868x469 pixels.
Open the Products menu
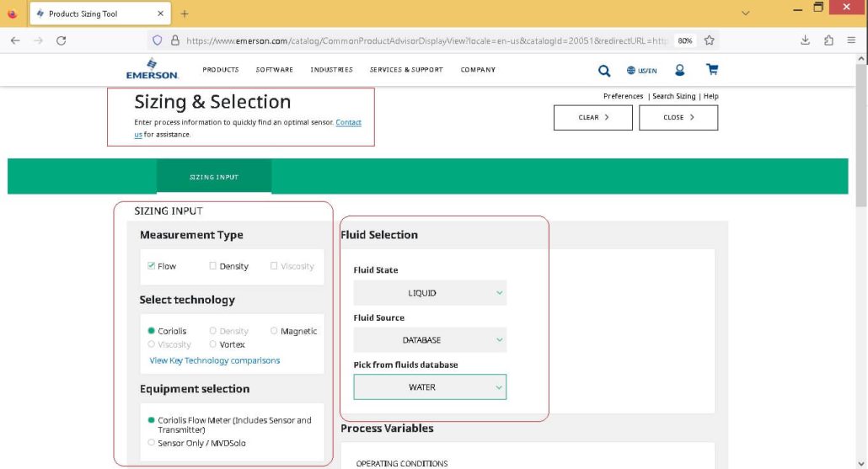point(220,70)
